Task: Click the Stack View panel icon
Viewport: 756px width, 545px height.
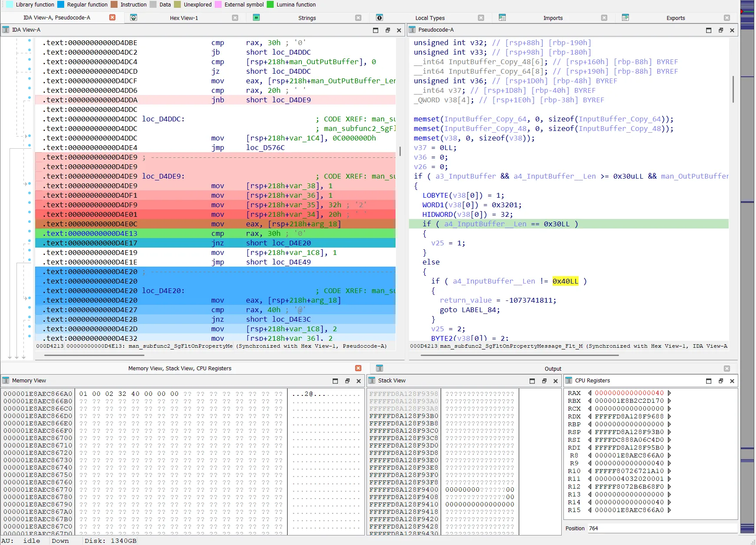Action: pos(372,381)
